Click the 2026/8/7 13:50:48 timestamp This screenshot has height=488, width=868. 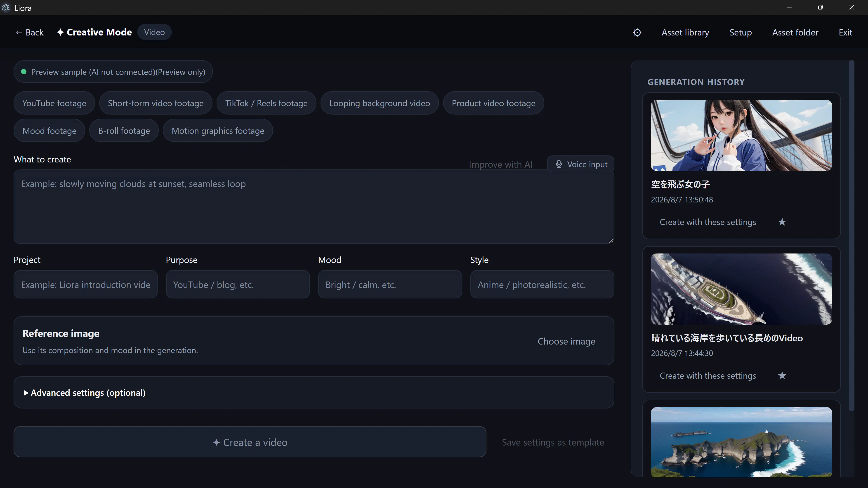[x=682, y=200]
